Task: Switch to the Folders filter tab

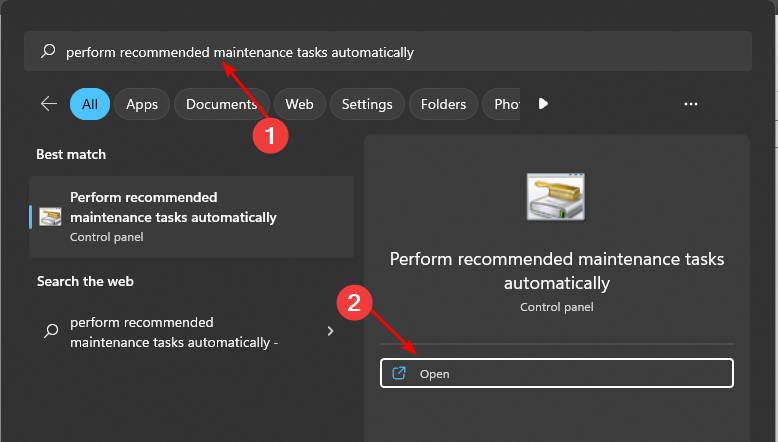Action: point(443,104)
